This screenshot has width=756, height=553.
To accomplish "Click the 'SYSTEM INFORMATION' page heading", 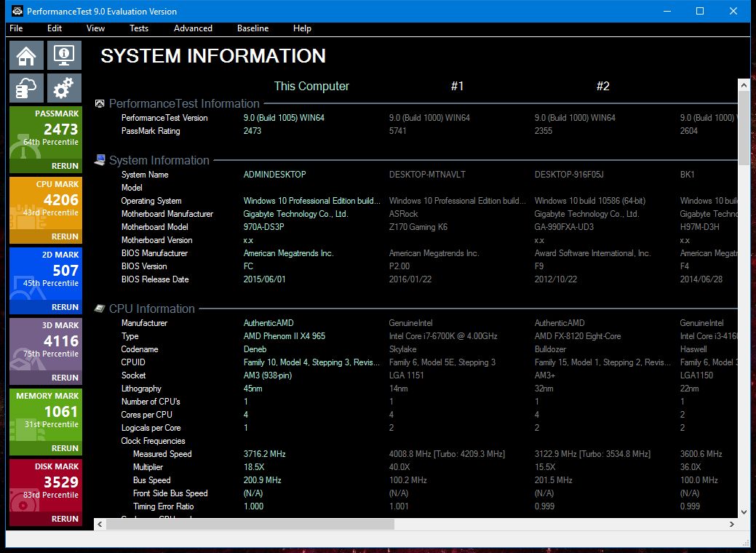I will pyautogui.click(x=213, y=56).
